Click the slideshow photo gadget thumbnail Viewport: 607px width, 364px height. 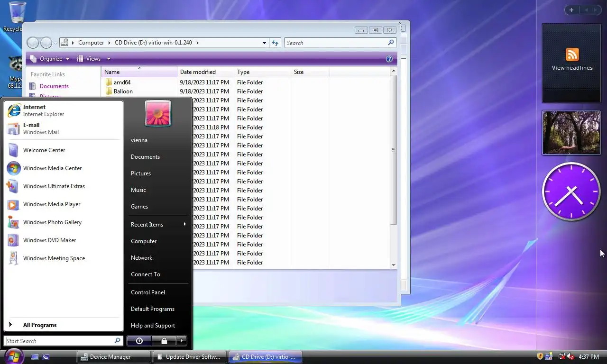[571, 133]
